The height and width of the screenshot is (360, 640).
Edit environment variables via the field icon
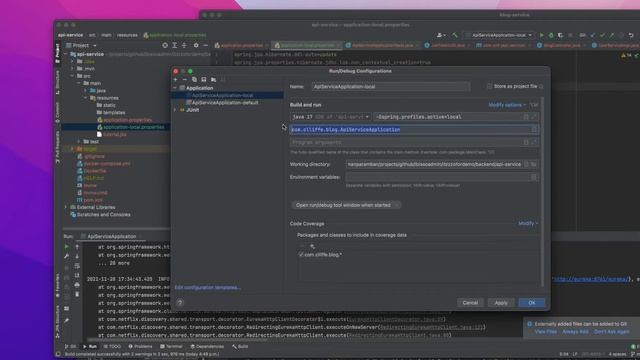[534, 177]
